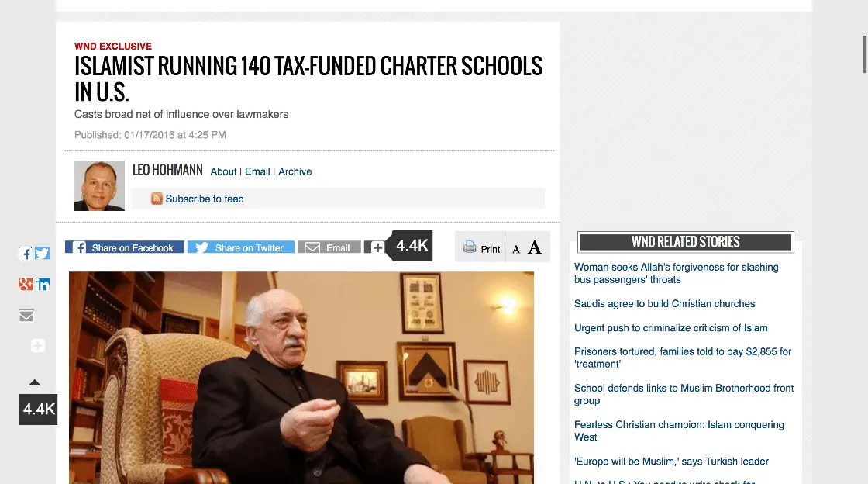Click Leo Hohmann's author photo thumbnail
The image size is (868, 484).
coord(100,185)
